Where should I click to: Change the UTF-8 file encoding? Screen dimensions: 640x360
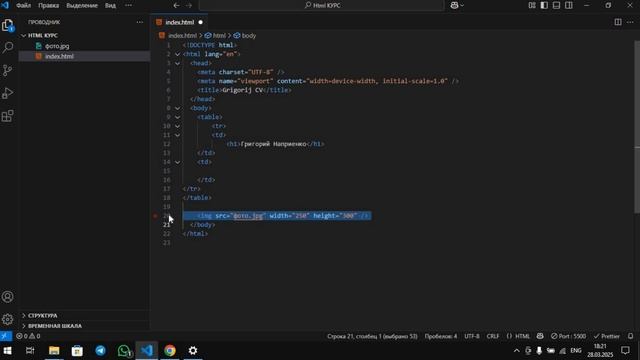[472, 336]
